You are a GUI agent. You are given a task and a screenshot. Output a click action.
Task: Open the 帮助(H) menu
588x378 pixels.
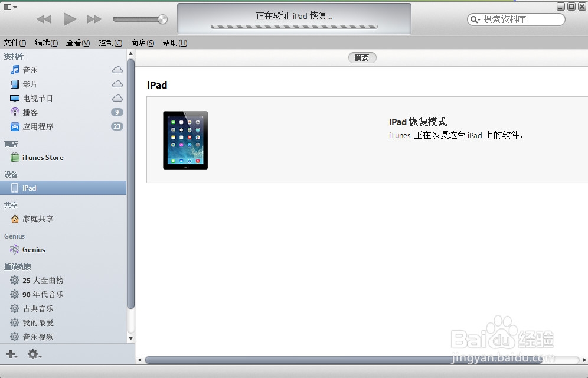pyautogui.click(x=175, y=43)
